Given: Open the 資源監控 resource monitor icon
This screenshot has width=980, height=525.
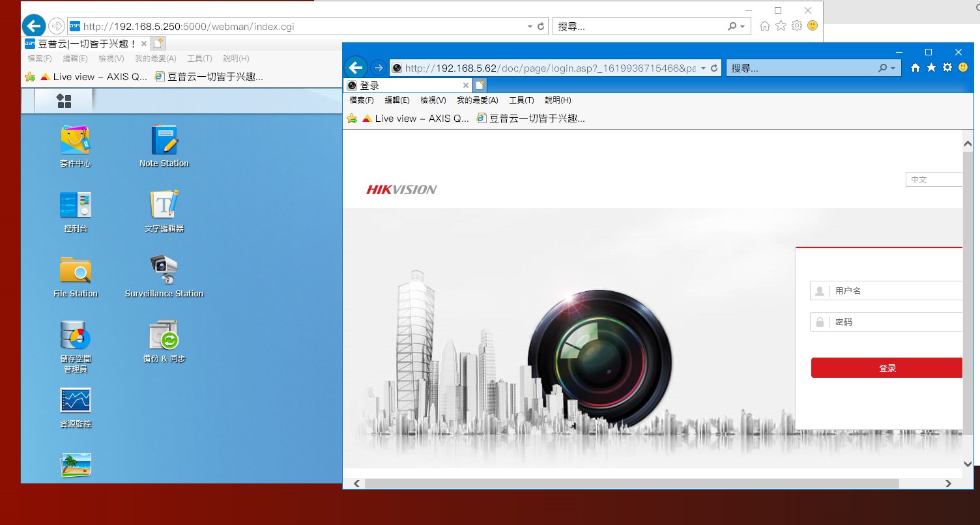Looking at the screenshot, I should (x=76, y=401).
